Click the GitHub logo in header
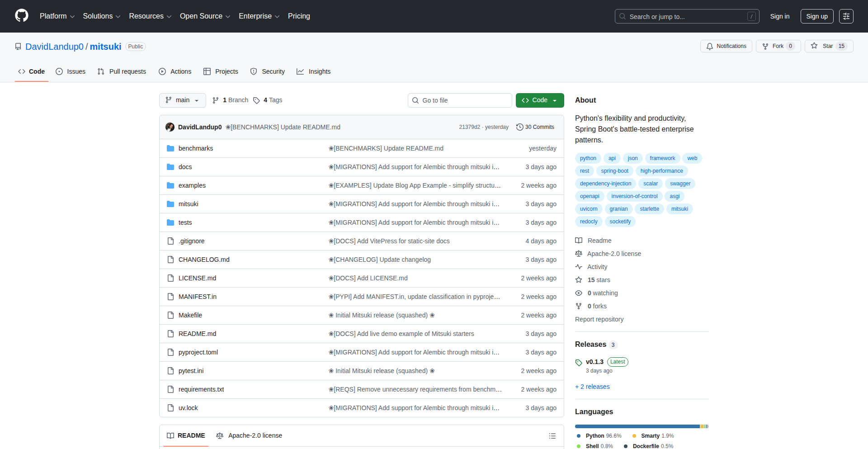 pyautogui.click(x=22, y=16)
